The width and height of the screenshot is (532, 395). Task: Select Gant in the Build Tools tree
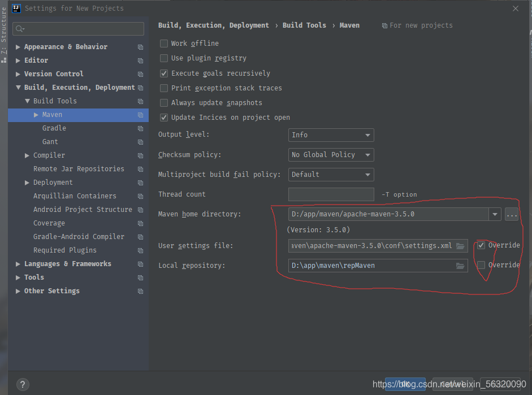coord(50,142)
